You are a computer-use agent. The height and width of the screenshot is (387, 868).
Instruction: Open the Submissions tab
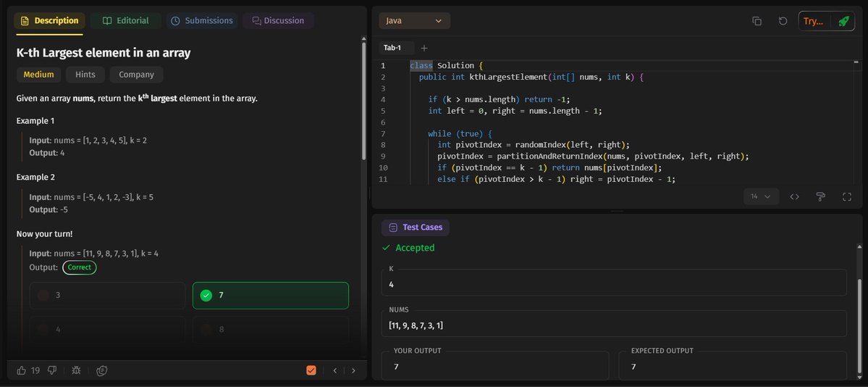click(x=202, y=21)
